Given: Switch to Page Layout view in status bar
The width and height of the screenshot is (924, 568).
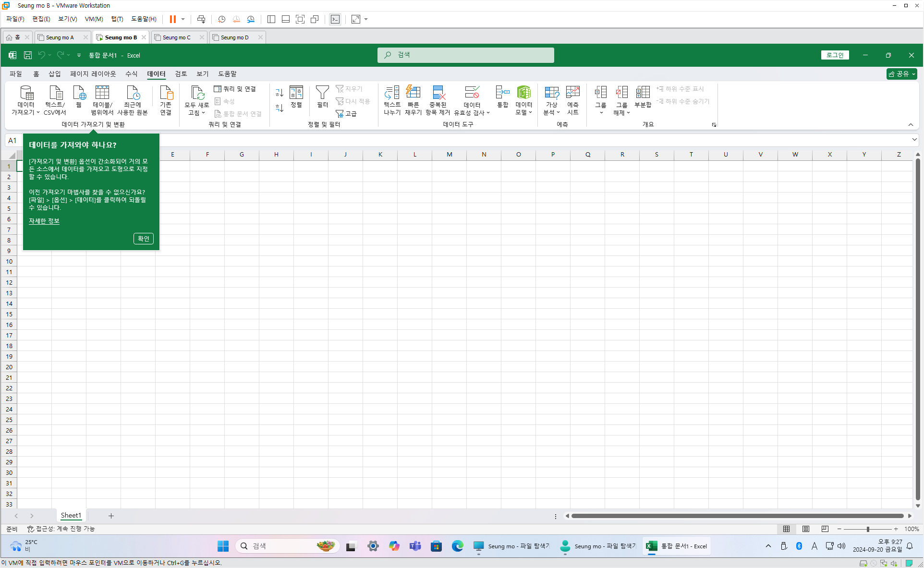Looking at the screenshot, I should (x=806, y=529).
